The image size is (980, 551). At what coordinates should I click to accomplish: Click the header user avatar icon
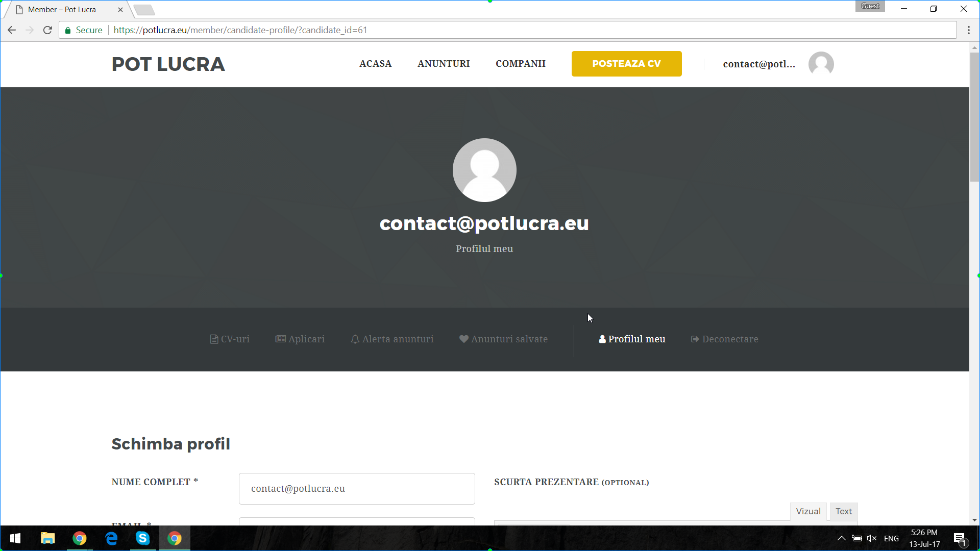821,64
